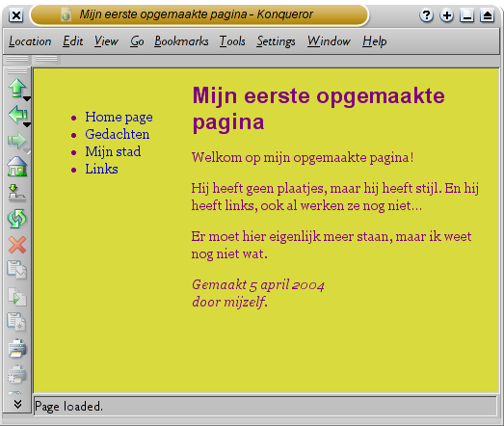Follow the Links link
This screenshot has width=504, height=426.
101,169
